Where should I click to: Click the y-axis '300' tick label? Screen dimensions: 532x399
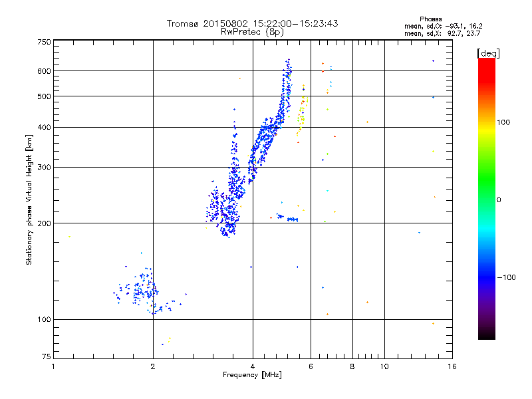(x=44, y=167)
